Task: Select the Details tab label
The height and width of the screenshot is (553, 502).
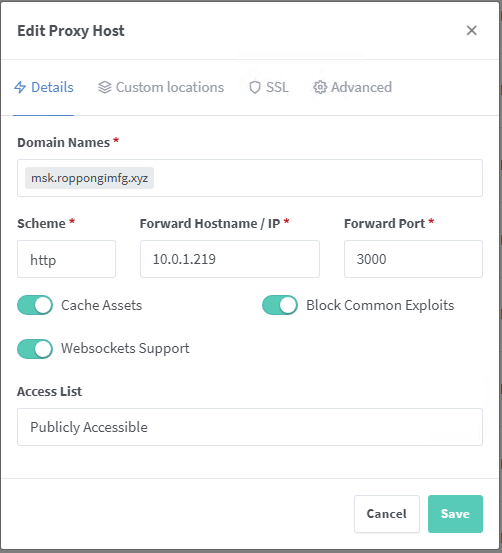Action: coord(52,87)
